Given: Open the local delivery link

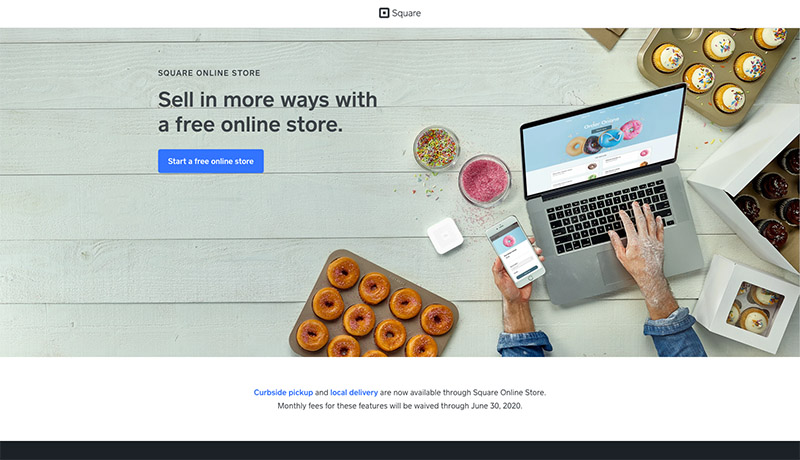Looking at the screenshot, I should [354, 392].
